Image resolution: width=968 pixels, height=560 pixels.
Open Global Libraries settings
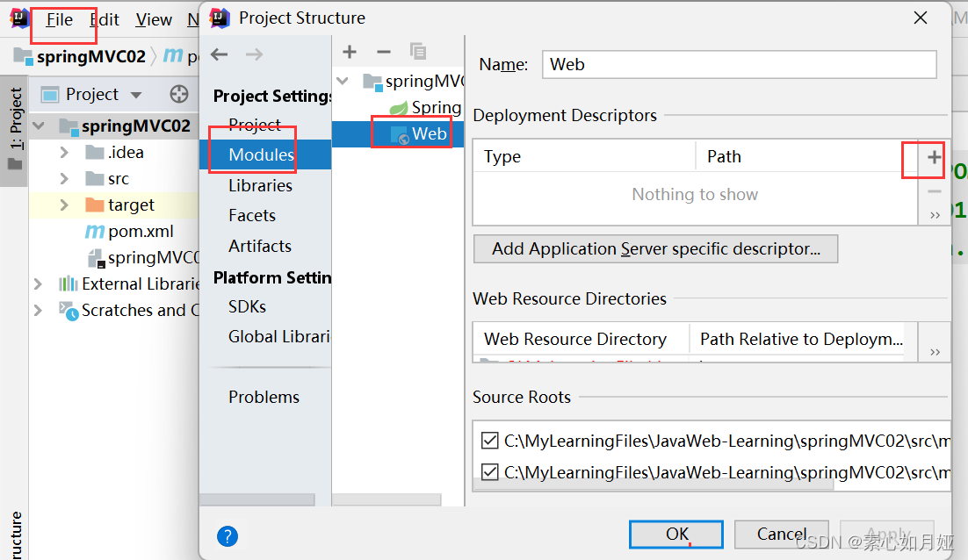pos(279,337)
